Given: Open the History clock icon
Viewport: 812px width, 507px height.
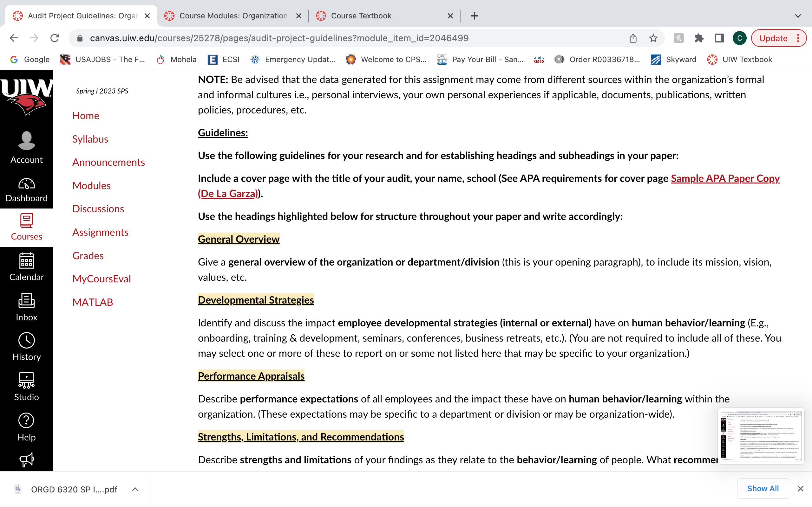Looking at the screenshot, I should [27, 340].
